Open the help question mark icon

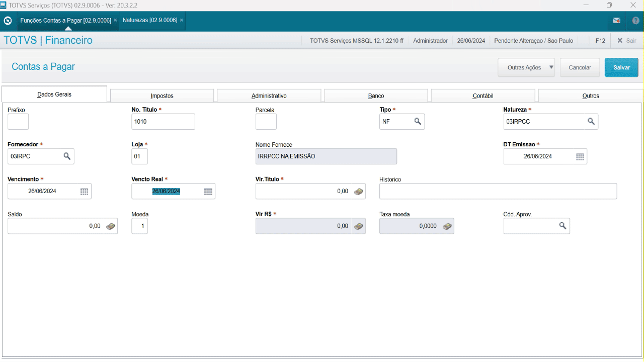[636, 21]
